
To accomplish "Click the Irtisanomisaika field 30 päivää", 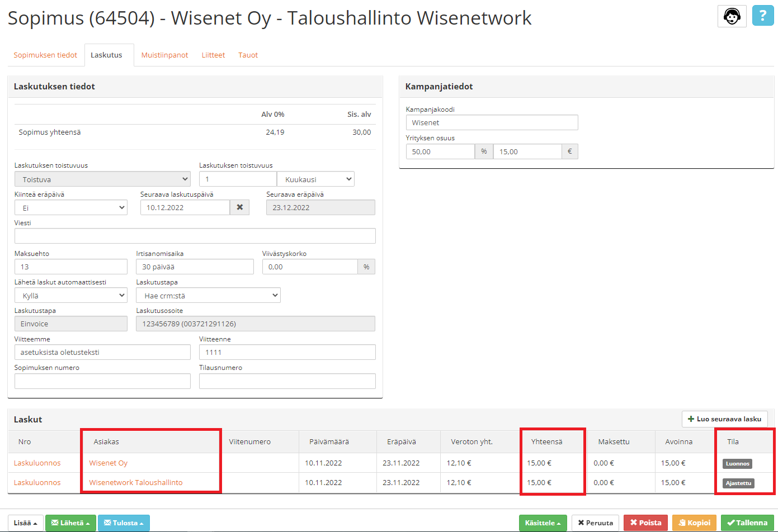I will (195, 267).
